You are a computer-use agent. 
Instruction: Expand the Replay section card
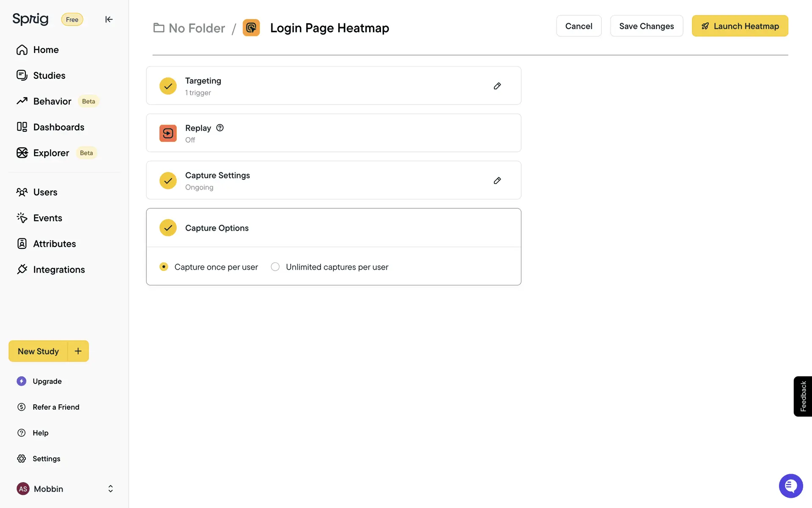click(333, 133)
